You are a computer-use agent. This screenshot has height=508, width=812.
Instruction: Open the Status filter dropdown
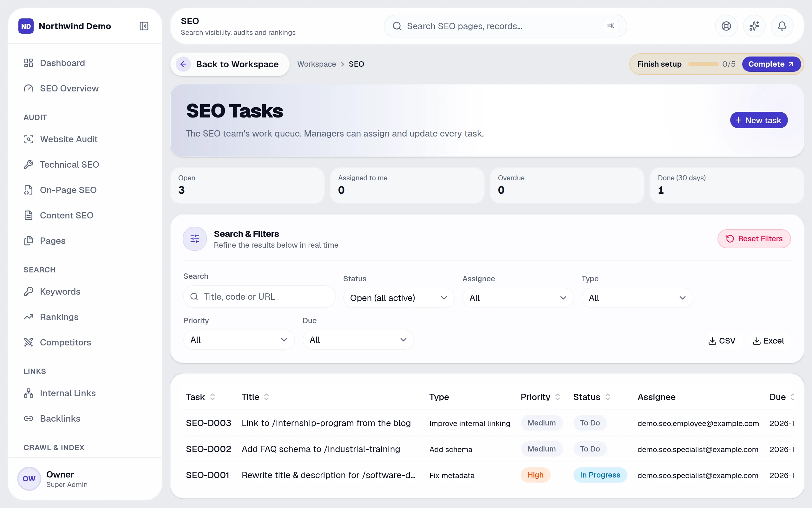(399, 298)
